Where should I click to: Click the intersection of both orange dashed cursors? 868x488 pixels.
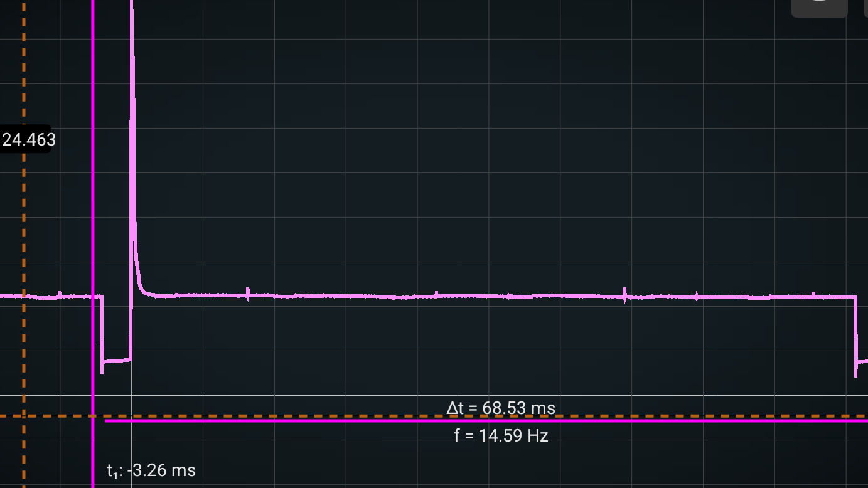tap(24, 416)
